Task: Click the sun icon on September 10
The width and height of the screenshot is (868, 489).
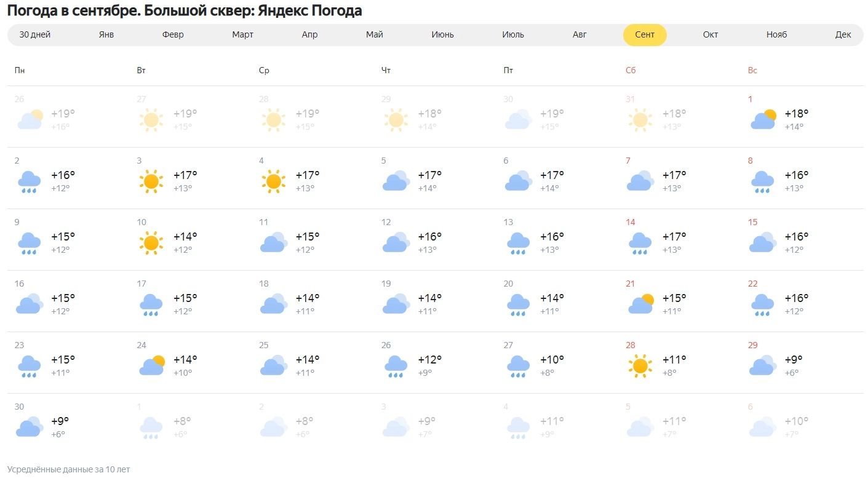Action: tap(151, 243)
